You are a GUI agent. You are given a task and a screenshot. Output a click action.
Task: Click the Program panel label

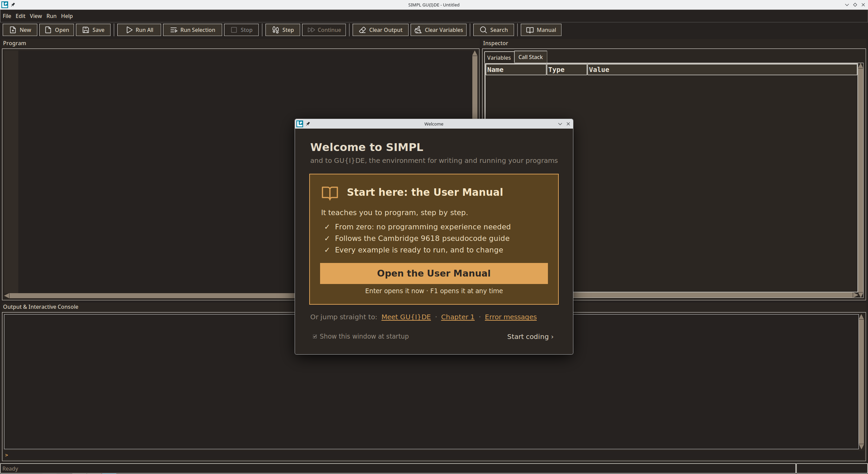(x=15, y=43)
